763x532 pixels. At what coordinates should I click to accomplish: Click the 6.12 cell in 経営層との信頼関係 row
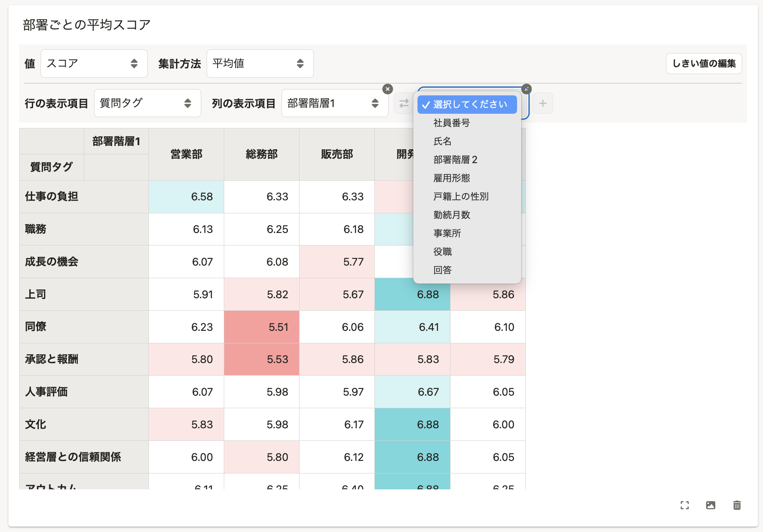pos(337,457)
